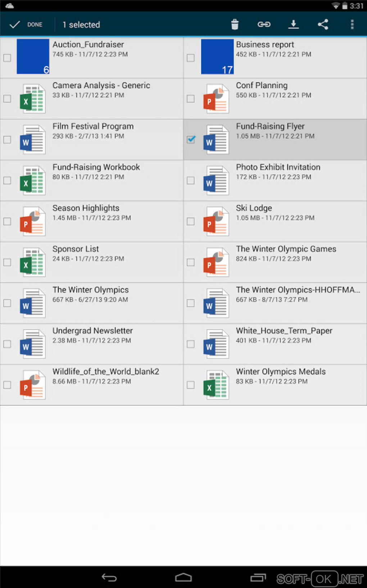Image resolution: width=367 pixels, height=588 pixels.
Task: Tick the Sponsor List checkbox
Action: coord(7,262)
